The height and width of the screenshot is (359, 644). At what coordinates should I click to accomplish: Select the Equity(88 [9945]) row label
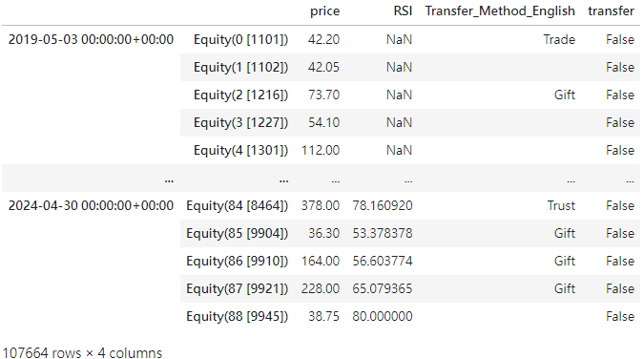[237, 317]
